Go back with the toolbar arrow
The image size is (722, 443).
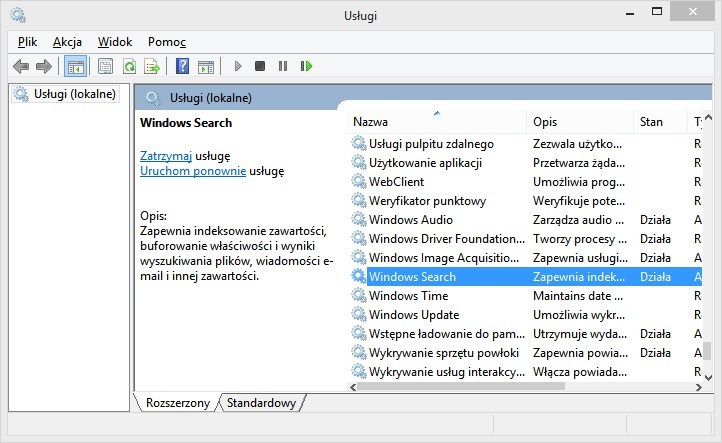[21, 66]
